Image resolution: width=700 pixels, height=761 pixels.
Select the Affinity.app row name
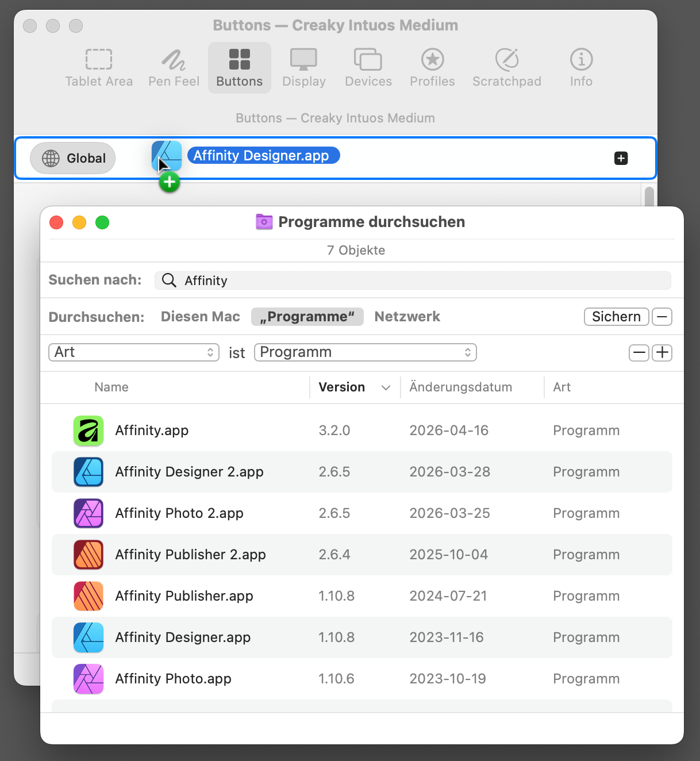click(152, 431)
